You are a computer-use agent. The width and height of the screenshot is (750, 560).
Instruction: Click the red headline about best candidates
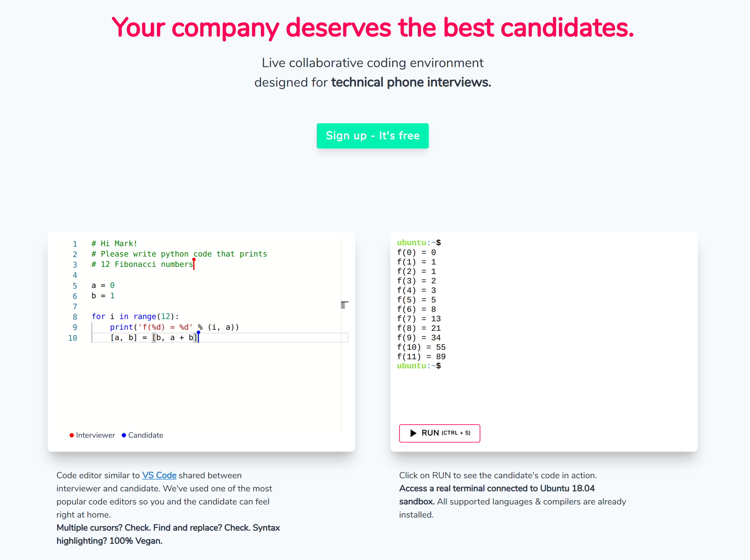point(372,28)
